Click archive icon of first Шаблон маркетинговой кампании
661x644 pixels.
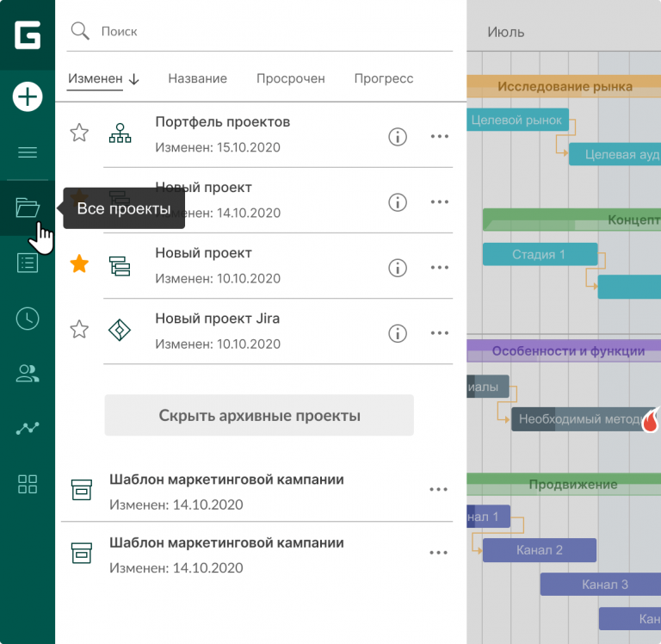tap(82, 490)
